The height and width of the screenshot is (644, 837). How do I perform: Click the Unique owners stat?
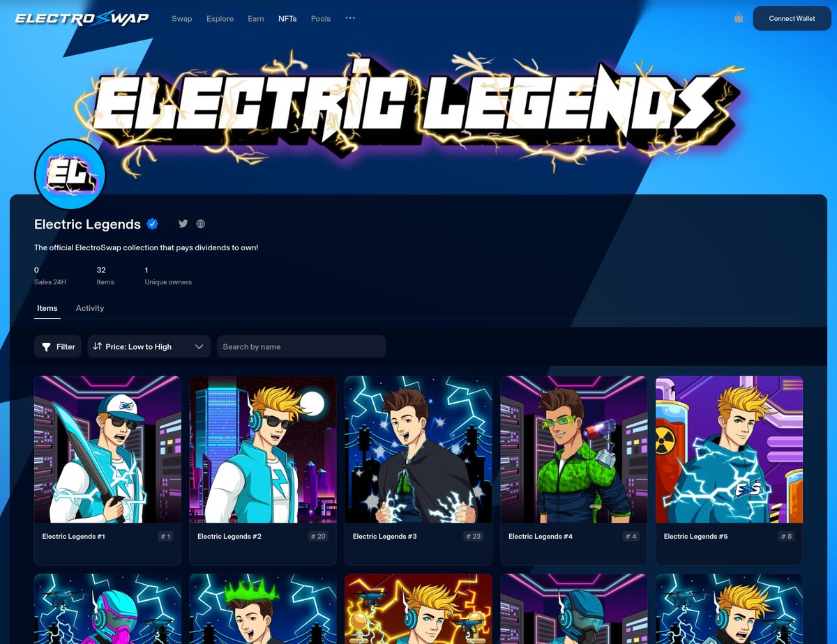(168, 276)
